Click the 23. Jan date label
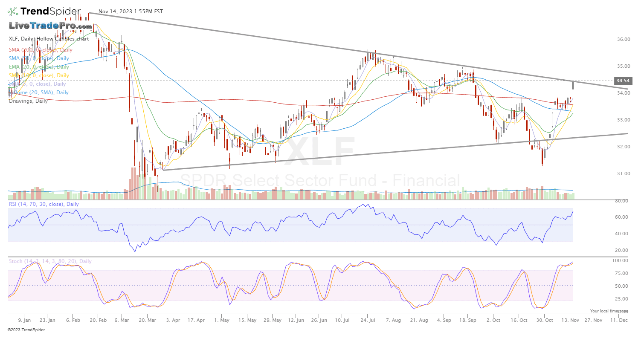Image resolution: width=644 pixels, height=338 pixels. [x=48, y=320]
